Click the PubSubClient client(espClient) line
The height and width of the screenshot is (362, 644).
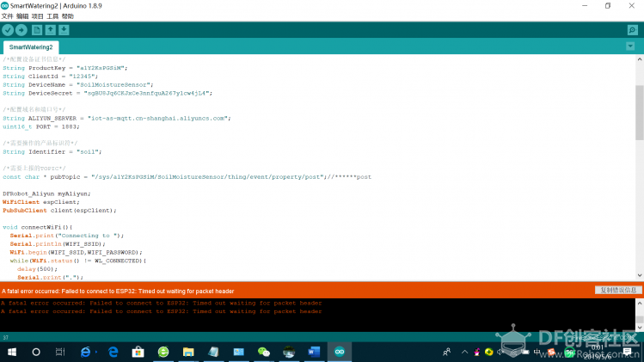point(59,211)
